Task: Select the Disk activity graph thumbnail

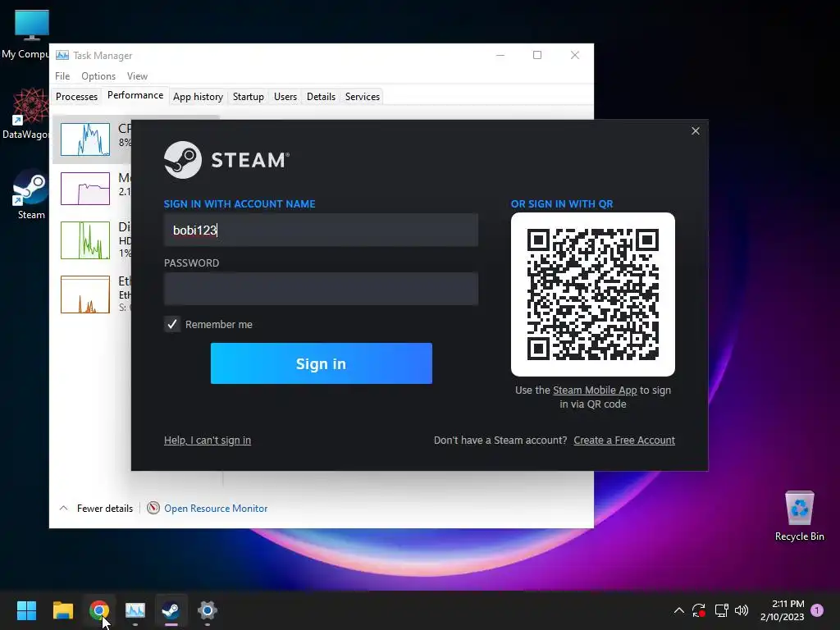Action: tap(85, 240)
